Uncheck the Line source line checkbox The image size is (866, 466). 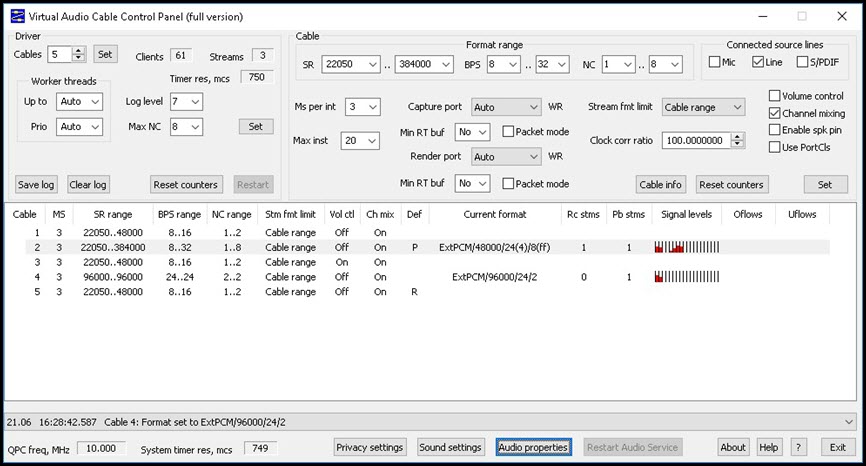coord(758,62)
